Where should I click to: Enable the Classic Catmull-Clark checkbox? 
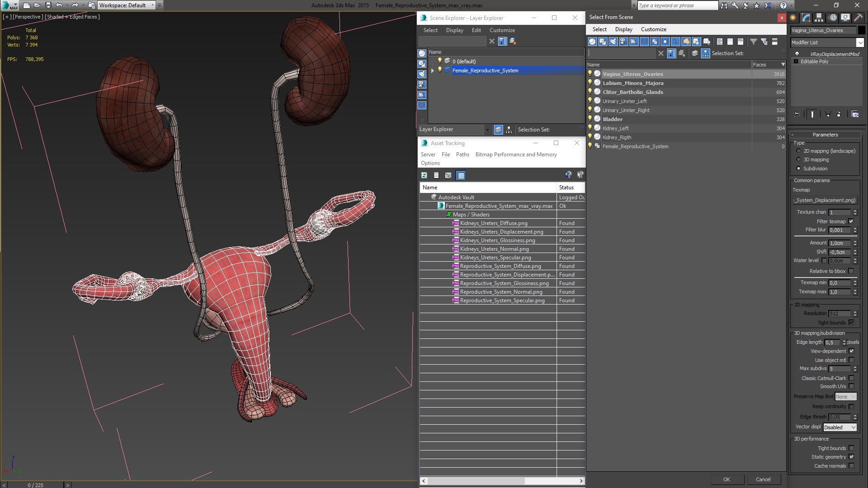tap(851, 378)
